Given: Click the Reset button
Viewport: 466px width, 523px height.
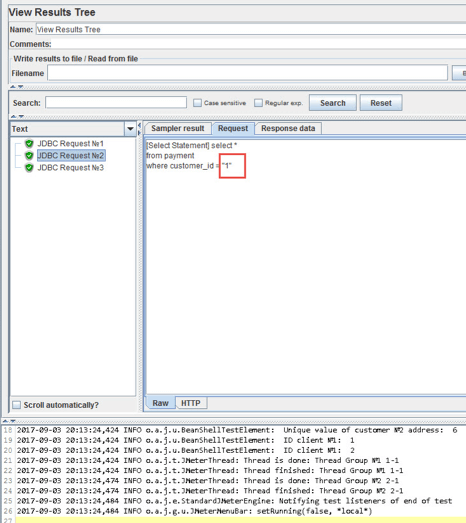Looking at the screenshot, I should click(381, 103).
